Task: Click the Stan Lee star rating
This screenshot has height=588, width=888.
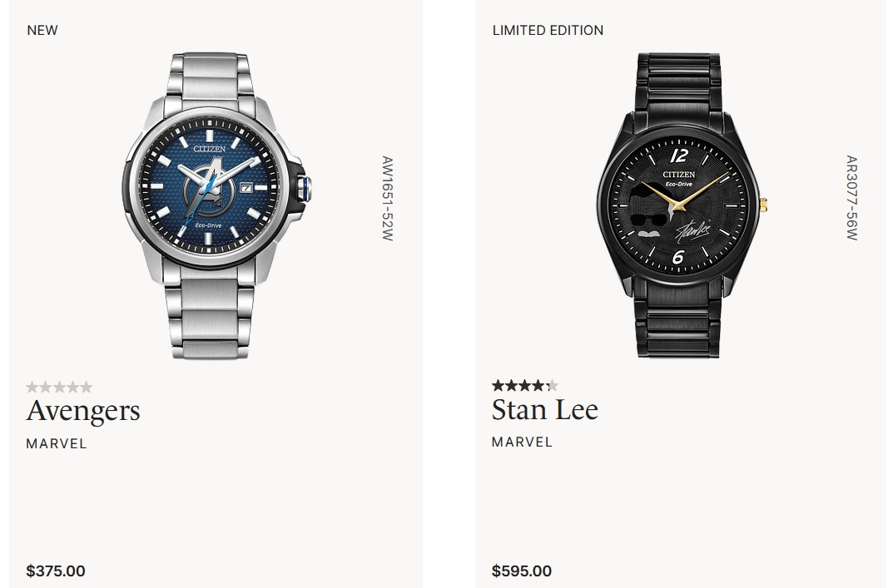Action: tap(525, 386)
